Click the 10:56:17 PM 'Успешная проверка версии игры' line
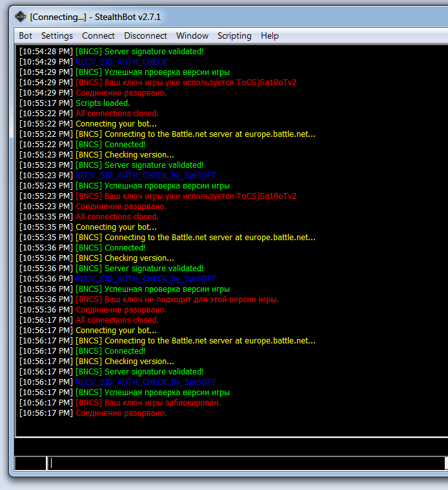The image size is (448, 490). pos(125,392)
